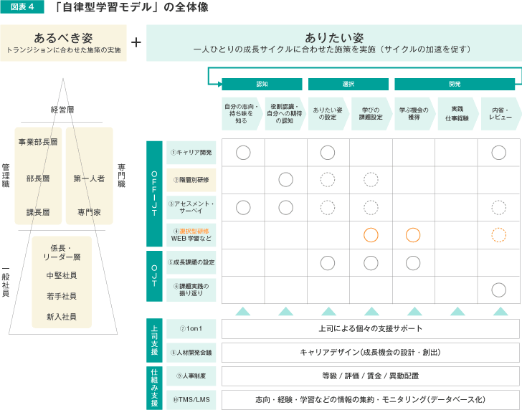522x420 pixels.
Task: Select the 学ぶ機会の獲得 step
Action: (414, 113)
